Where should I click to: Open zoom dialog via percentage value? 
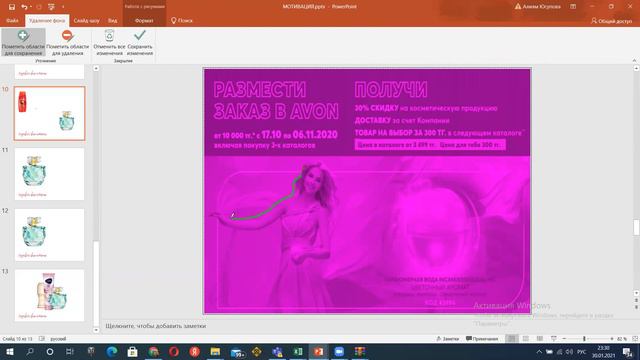tap(622, 339)
